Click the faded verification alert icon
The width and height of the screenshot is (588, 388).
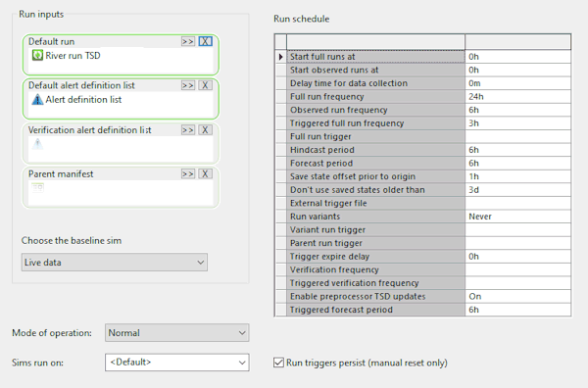(x=37, y=144)
